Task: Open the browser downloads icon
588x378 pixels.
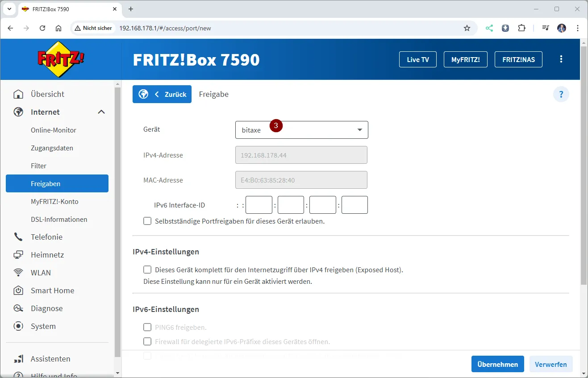Action: 505,28
